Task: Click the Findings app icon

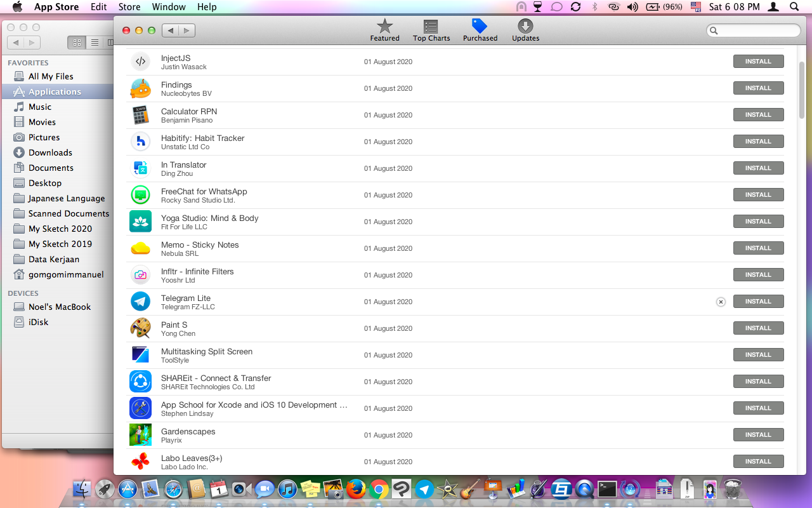Action: coord(140,88)
